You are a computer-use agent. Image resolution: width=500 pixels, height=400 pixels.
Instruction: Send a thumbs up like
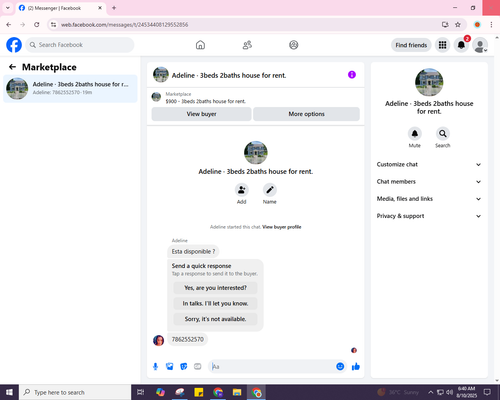356,367
